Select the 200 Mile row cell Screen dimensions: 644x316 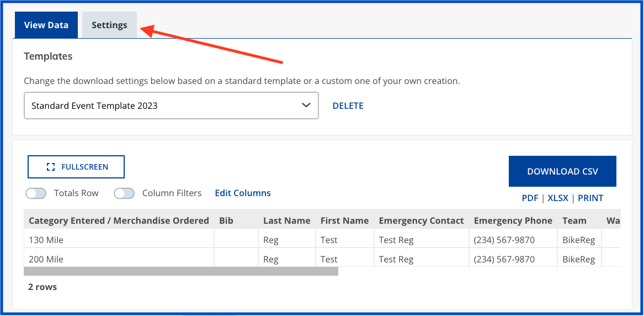coord(46,259)
